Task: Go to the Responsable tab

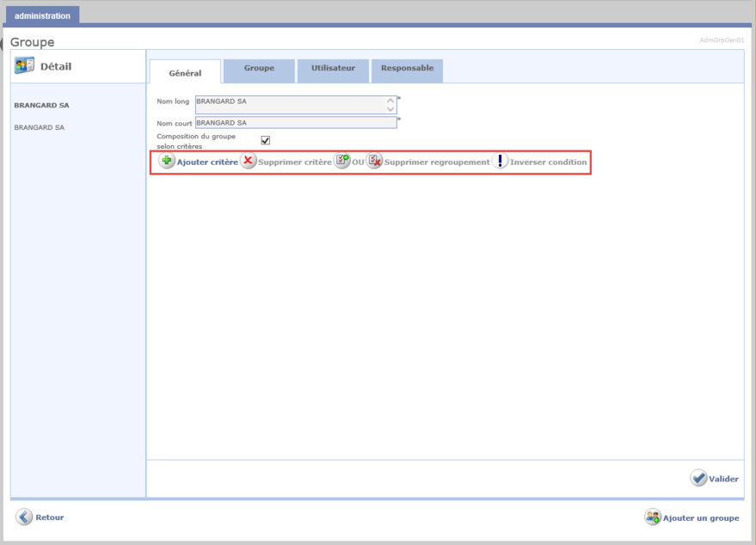Action: (x=407, y=68)
